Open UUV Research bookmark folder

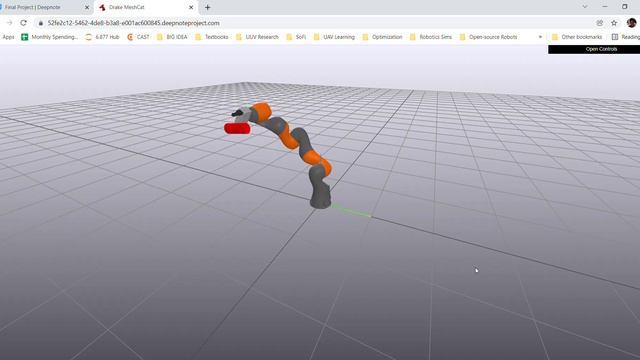pyautogui.click(x=257, y=37)
